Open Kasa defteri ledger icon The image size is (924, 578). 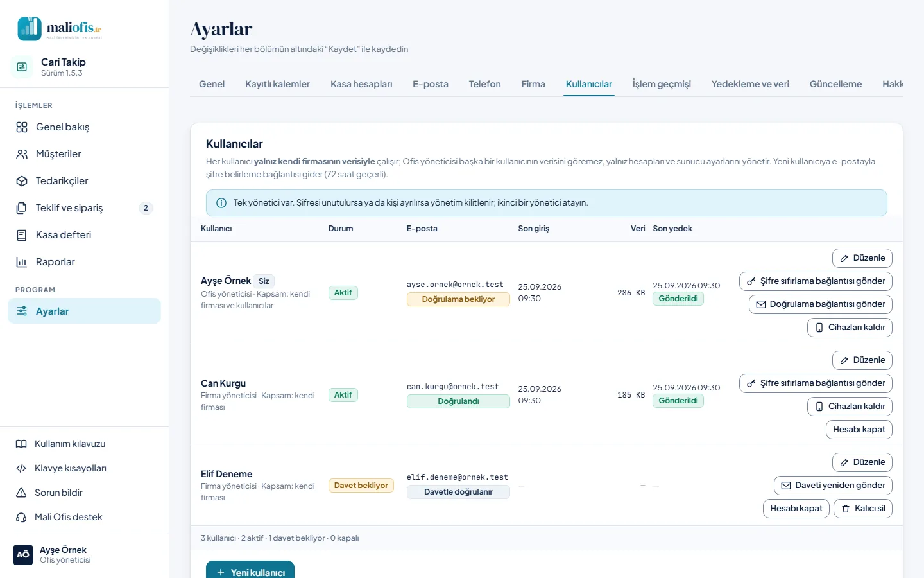[x=22, y=235]
